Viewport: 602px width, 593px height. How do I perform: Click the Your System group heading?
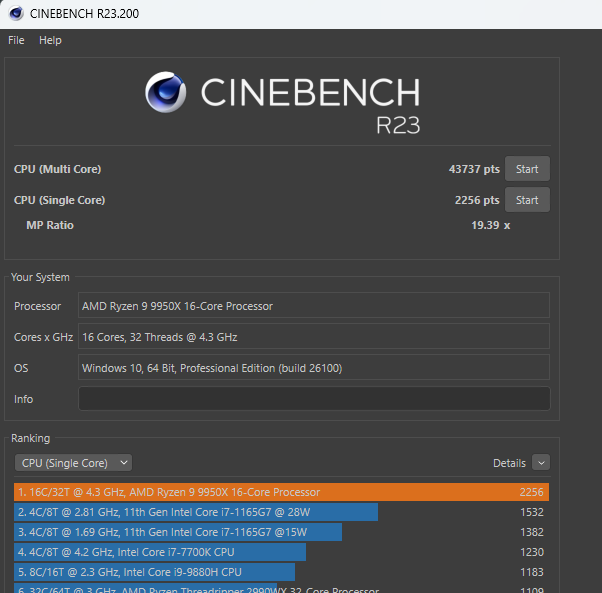40,277
